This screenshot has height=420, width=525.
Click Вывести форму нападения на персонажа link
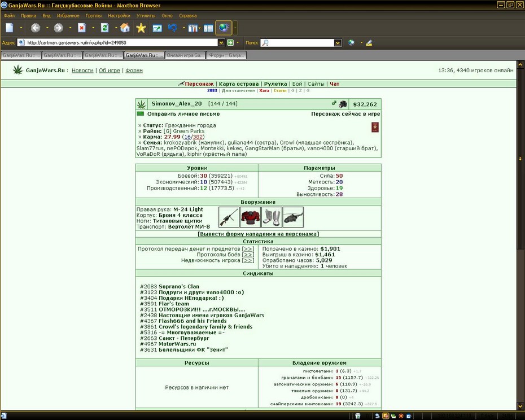point(258,234)
